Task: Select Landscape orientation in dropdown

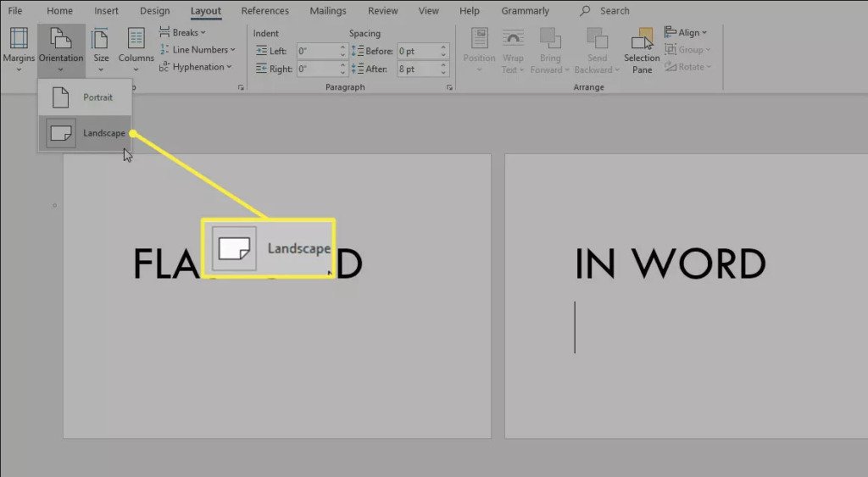Action: [86, 133]
